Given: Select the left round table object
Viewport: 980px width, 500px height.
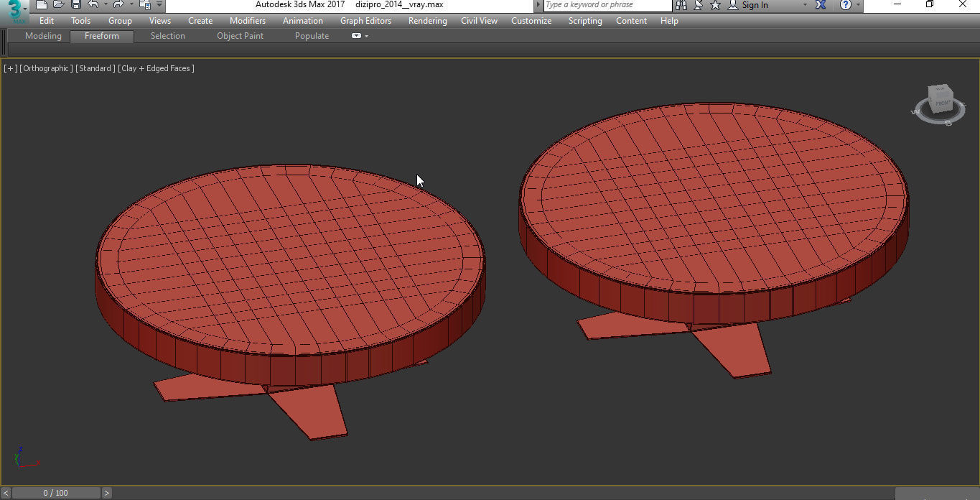Looking at the screenshot, I should tap(290, 273).
